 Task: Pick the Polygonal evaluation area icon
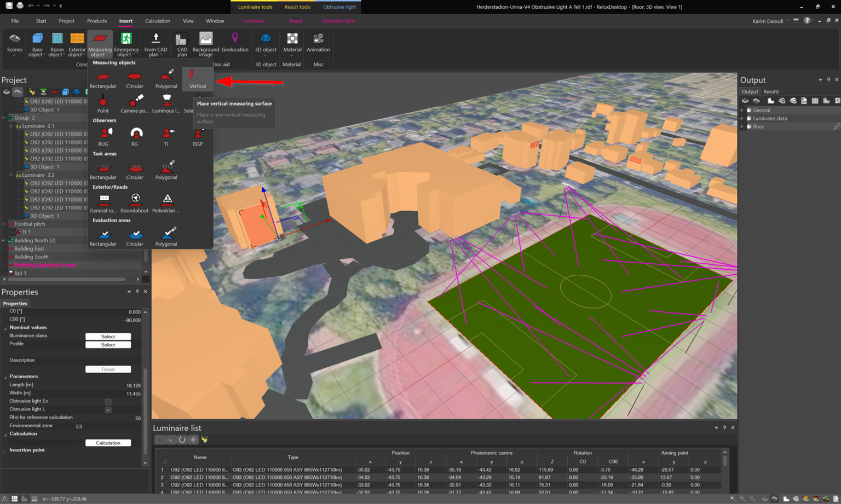pyautogui.click(x=166, y=235)
